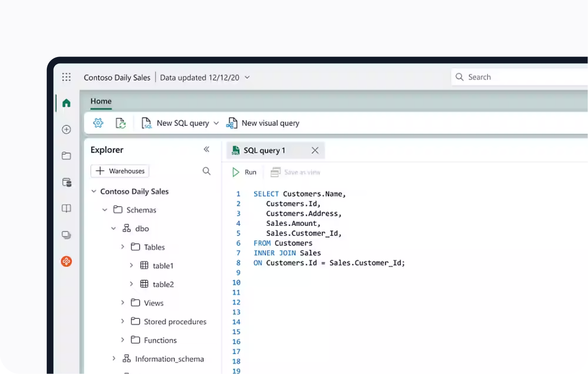Click the Create plus icon in sidebar
This screenshot has width=588, height=374.
[66, 129]
